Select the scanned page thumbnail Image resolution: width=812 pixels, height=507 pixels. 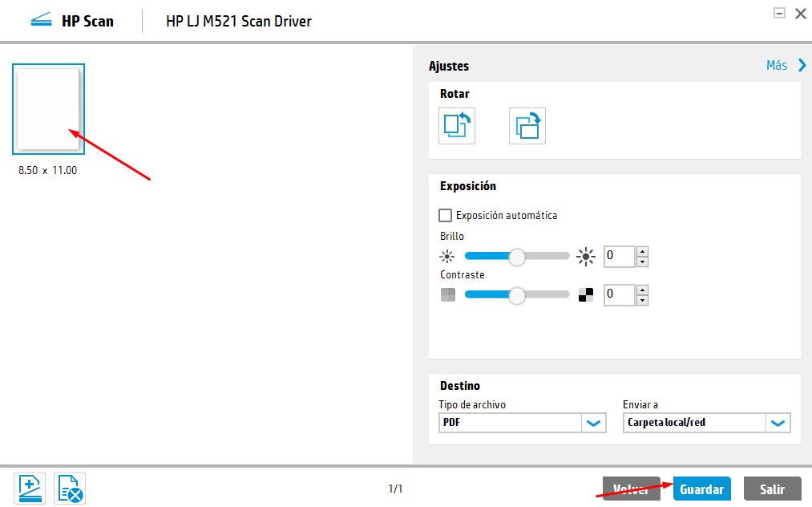(x=48, y=109)
